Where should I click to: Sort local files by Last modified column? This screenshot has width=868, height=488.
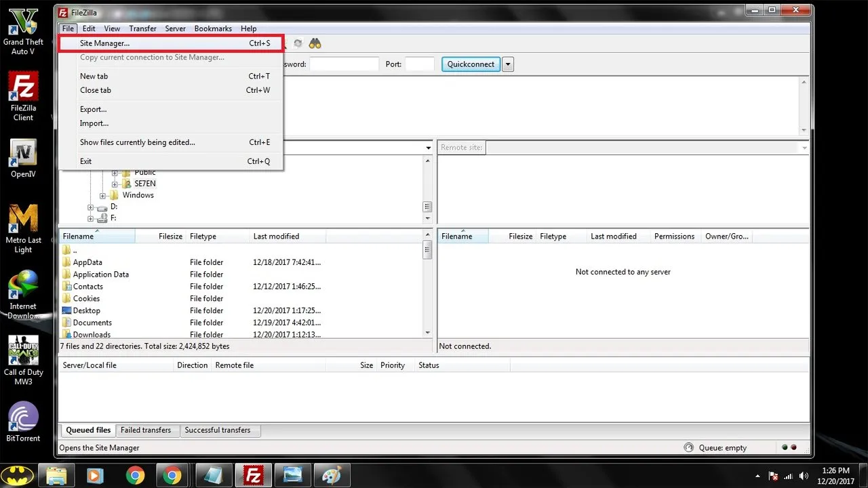point(288,236)
